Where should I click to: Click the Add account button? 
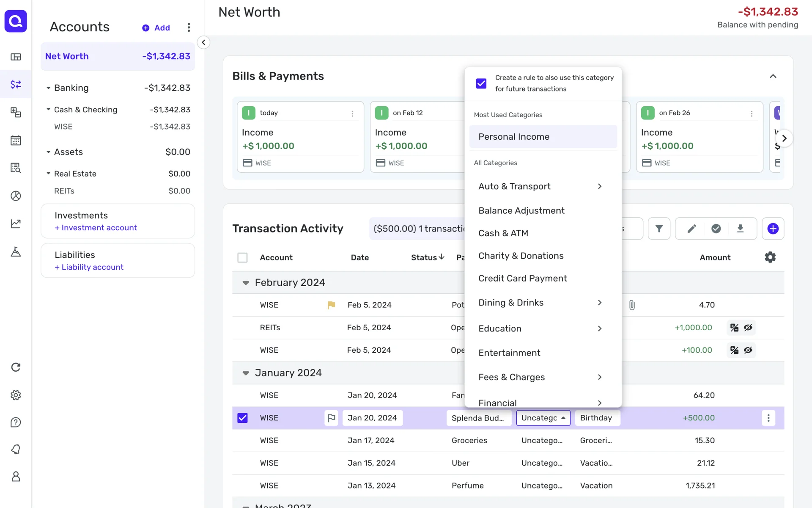(x=156, y=28)
